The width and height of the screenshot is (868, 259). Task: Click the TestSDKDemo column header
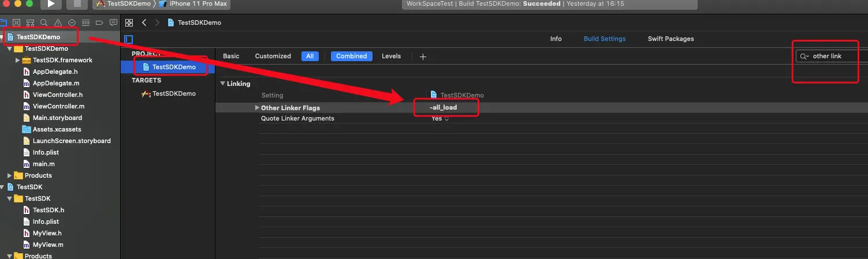pos(457,95)
